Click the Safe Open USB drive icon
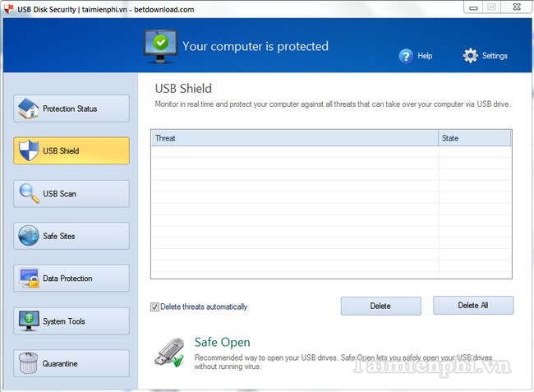This screenshot has width=534, height=392. [169, 353]
